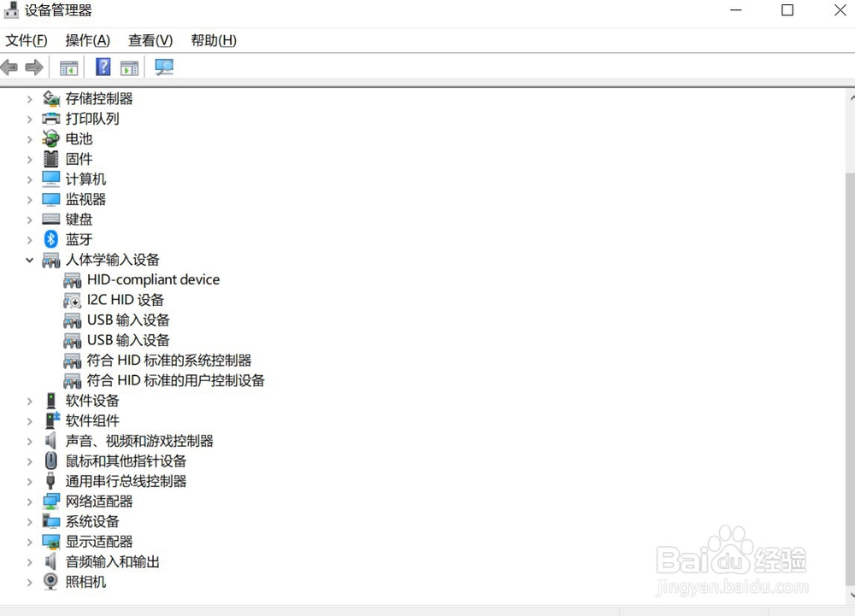Expand the 网络适配器 category
This screenshot has width=855, height=616.
pos(28,501)
